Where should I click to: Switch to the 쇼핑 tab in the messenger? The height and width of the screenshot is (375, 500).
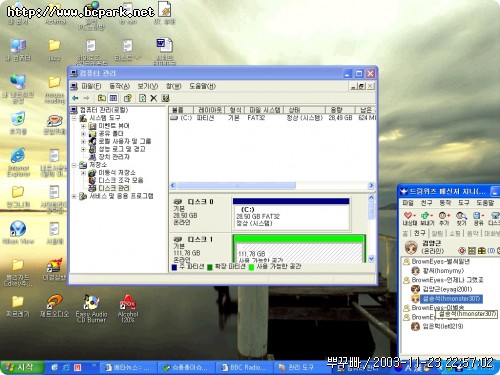click(455, 233)
